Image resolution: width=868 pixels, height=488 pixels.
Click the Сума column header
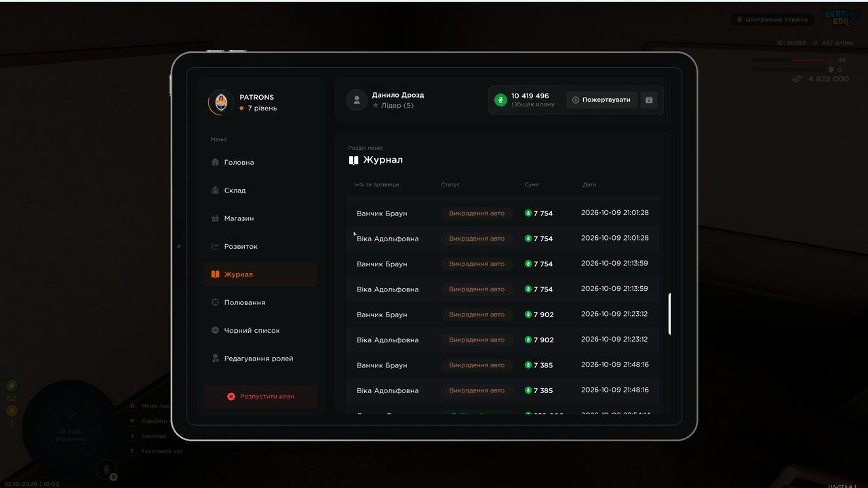click(532, 184)
